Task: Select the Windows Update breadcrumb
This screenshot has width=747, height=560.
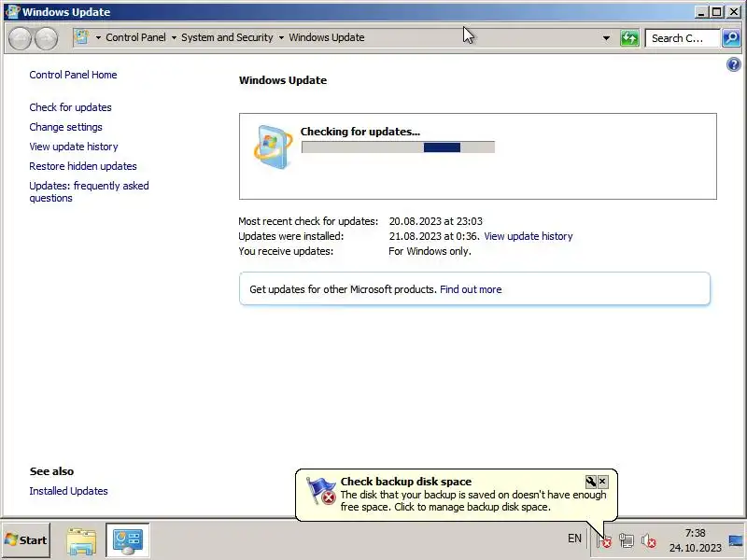Action: tap(327, 37)
